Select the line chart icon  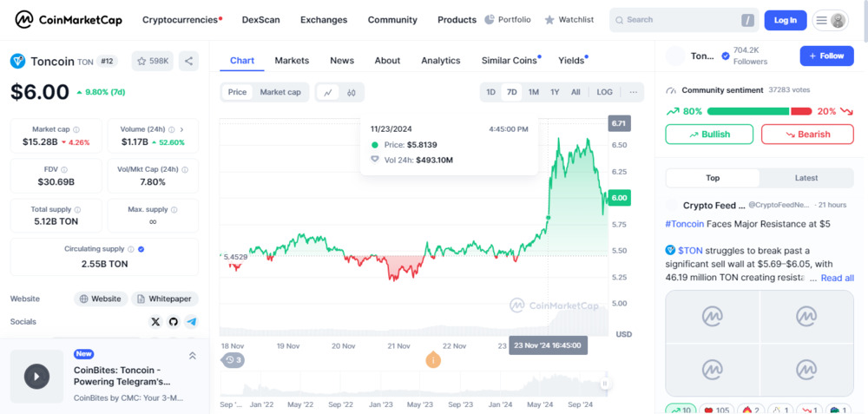(328, 92)
